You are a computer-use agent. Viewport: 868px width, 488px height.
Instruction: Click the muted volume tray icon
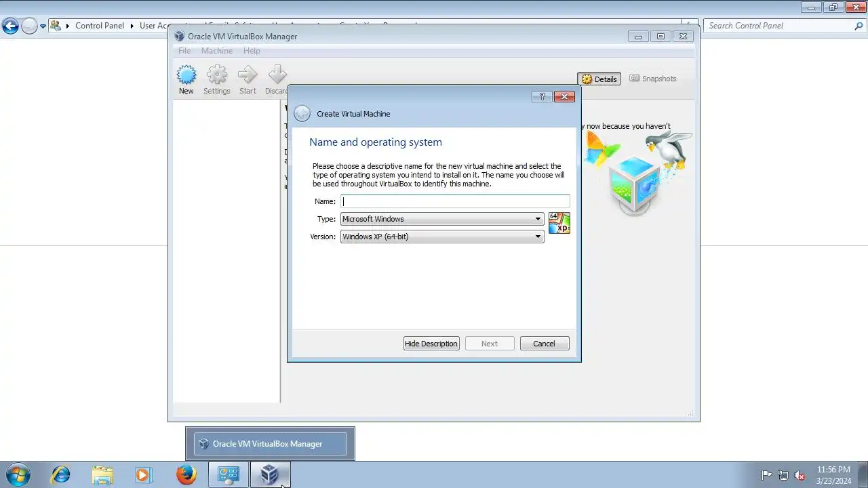pos(800,475)
